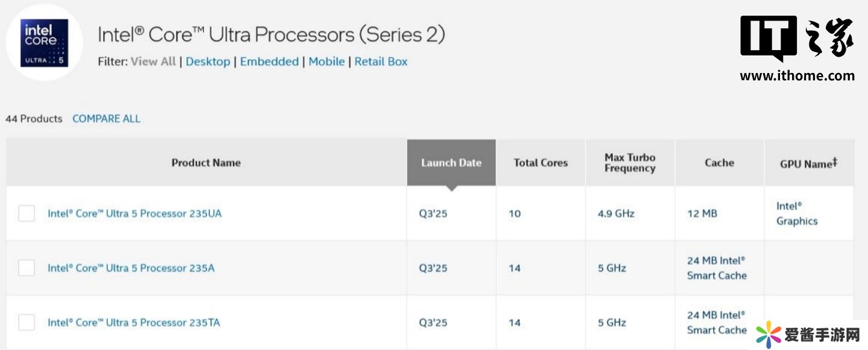868x350 pixels.
Task: Click the Intel Core Ultra 5 badge logo
Action: (x=45, y=43)
